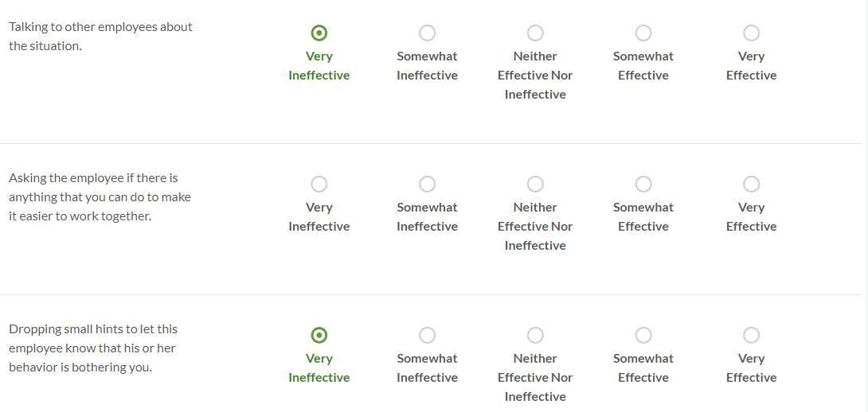Mark dropping small hints as Very Effective

pos(751,335)
